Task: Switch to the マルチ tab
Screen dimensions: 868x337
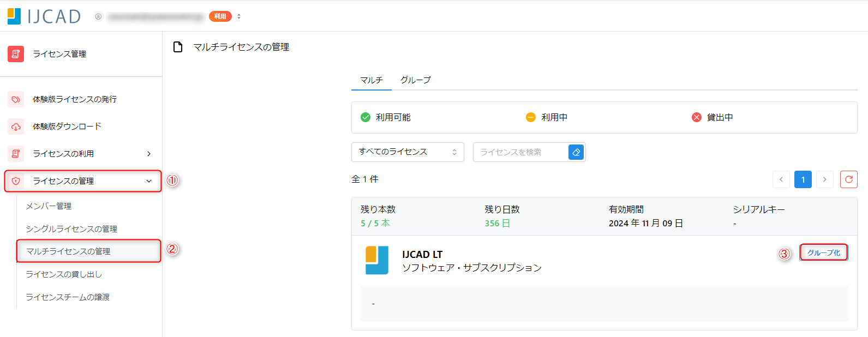Action: (x=372, y=80)
